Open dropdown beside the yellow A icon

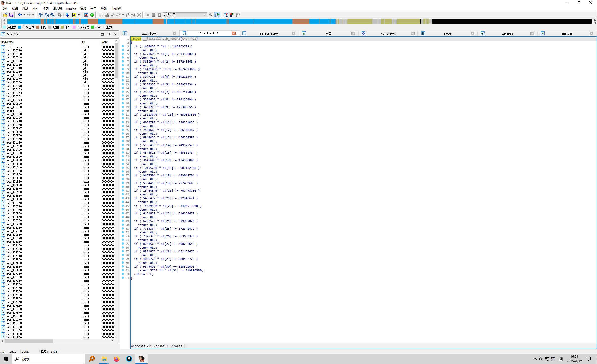79,15
